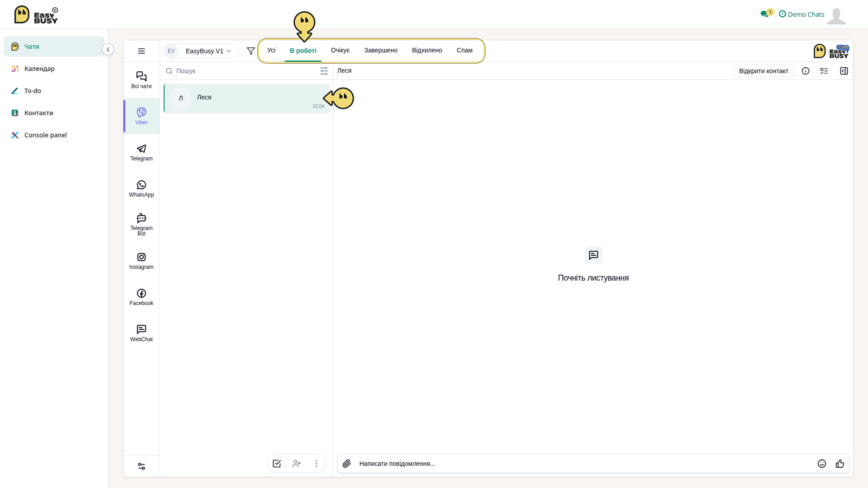Open Facebook chats
The image size is (868, 488).
[142, 297]
